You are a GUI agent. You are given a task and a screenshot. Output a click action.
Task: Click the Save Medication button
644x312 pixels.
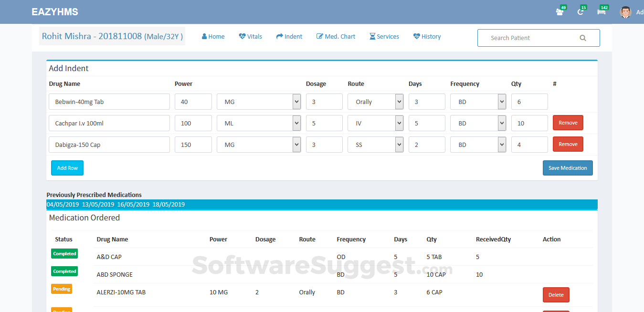click(x=568, y=168)
